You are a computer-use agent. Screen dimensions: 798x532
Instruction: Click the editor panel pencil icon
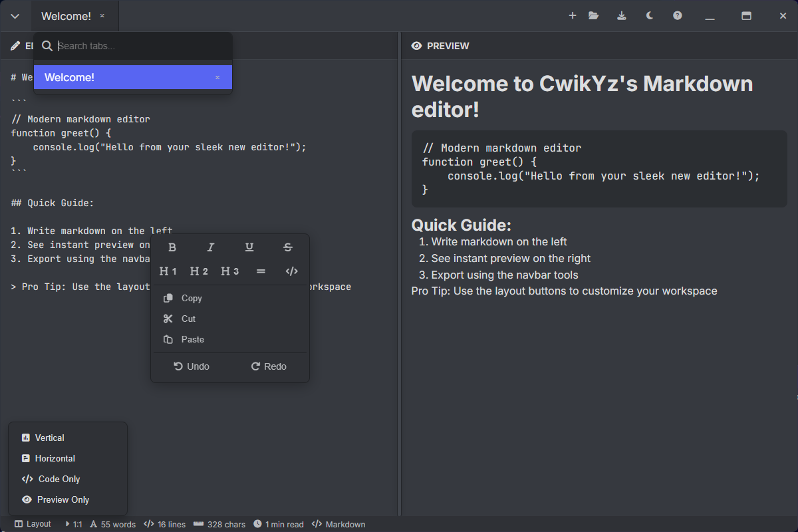click(x=15, y=46)
